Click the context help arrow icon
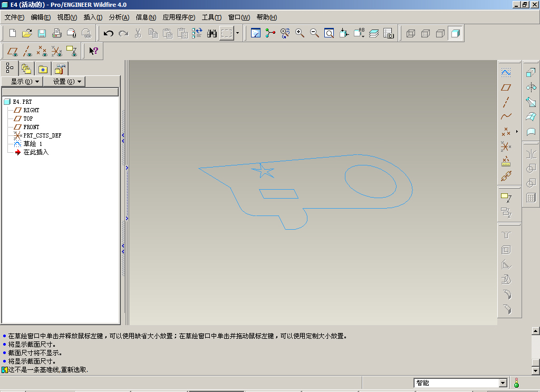The image size is (540, 392). click(94, 51)
